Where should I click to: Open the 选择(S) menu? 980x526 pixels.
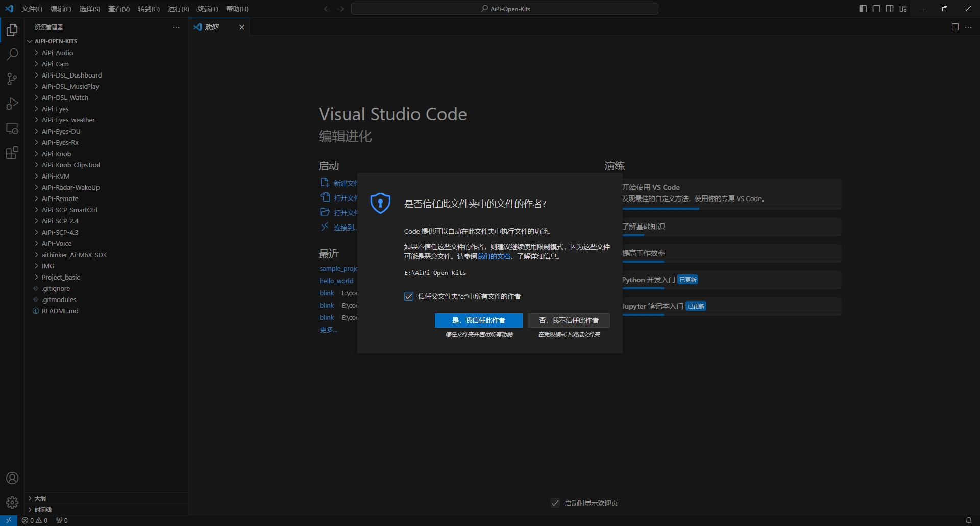click(x=89, y=9)
